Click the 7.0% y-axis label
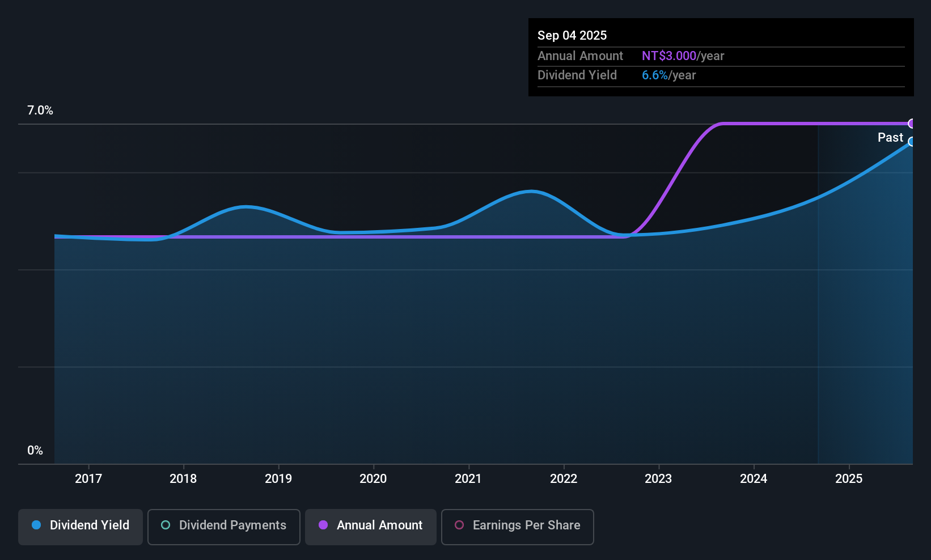931x560 pixels. tap(40, 111)
